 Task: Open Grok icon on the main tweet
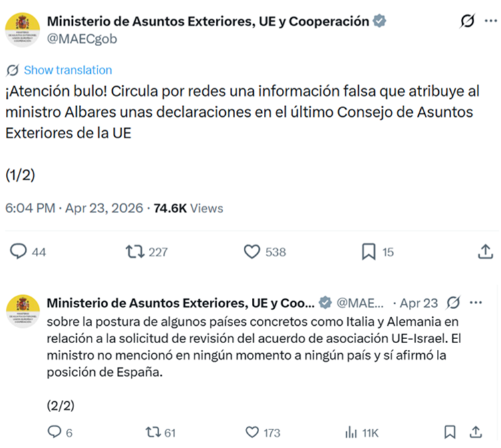468,21
